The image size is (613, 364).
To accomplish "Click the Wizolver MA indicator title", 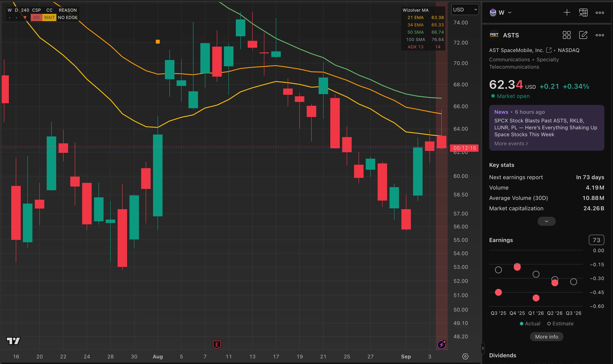I will (x=415, y=10).
